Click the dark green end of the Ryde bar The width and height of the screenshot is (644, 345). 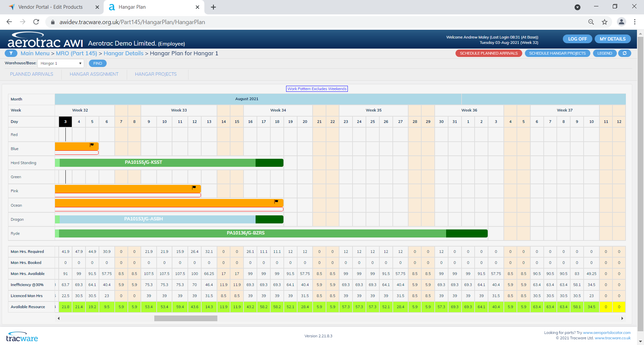[x=467, y=233]
